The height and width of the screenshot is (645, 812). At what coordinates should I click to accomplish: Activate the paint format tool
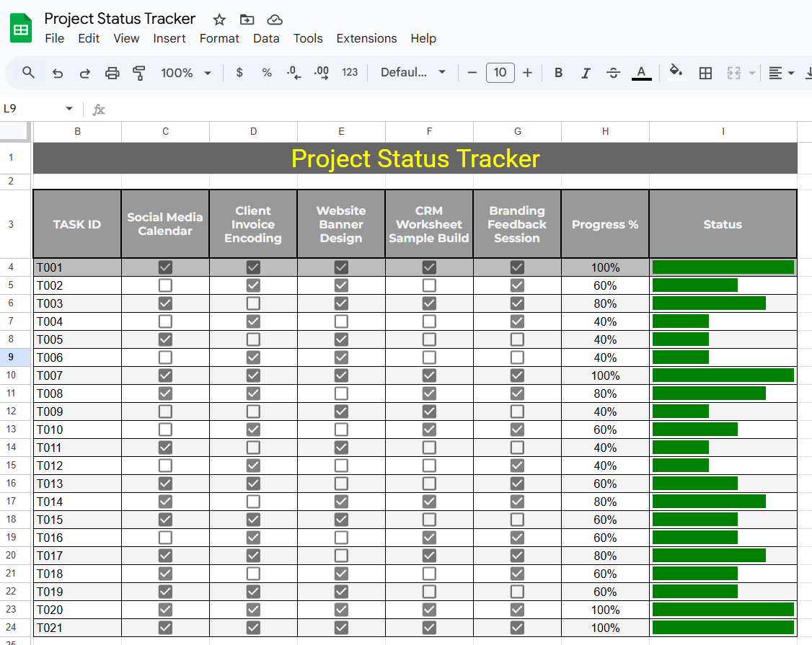pos(138,73)
